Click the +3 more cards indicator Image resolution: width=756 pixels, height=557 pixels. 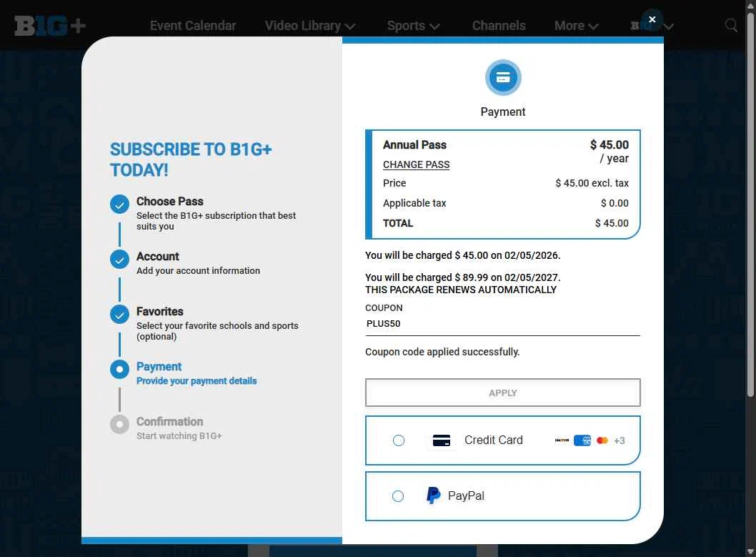[619, 440]
